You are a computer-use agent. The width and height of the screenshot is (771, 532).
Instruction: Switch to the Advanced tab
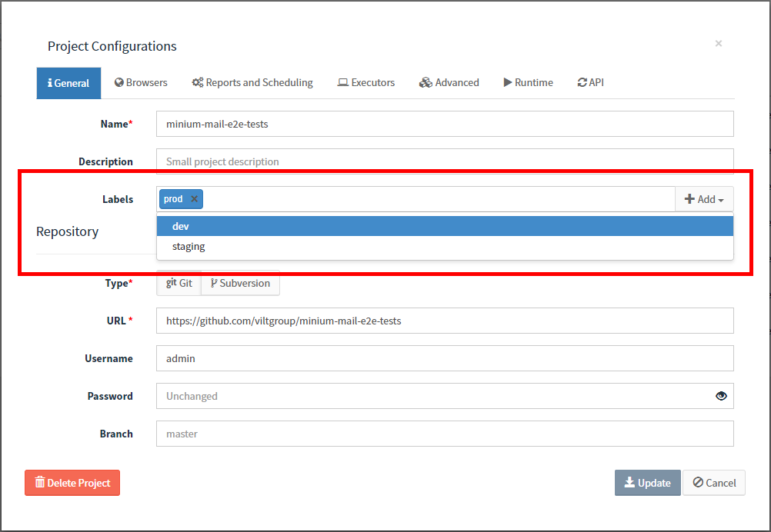(x=449, y=82)
